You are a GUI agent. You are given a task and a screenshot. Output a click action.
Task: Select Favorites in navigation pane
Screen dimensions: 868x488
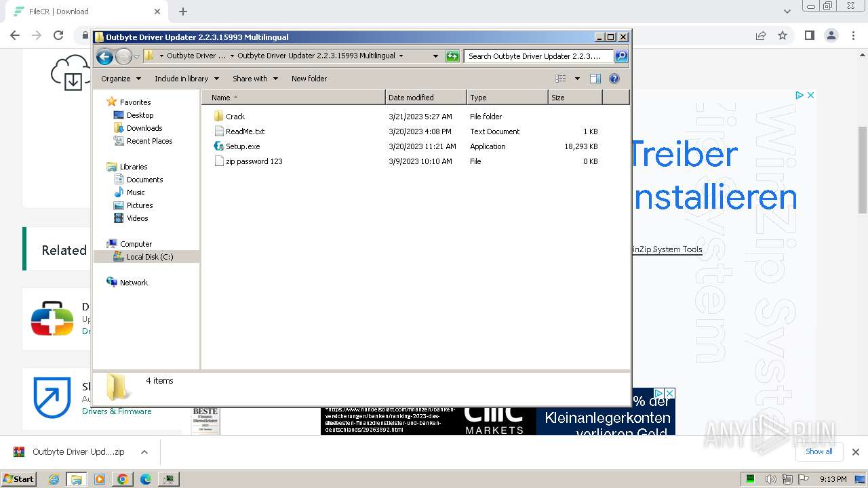[x=135, y=102]
